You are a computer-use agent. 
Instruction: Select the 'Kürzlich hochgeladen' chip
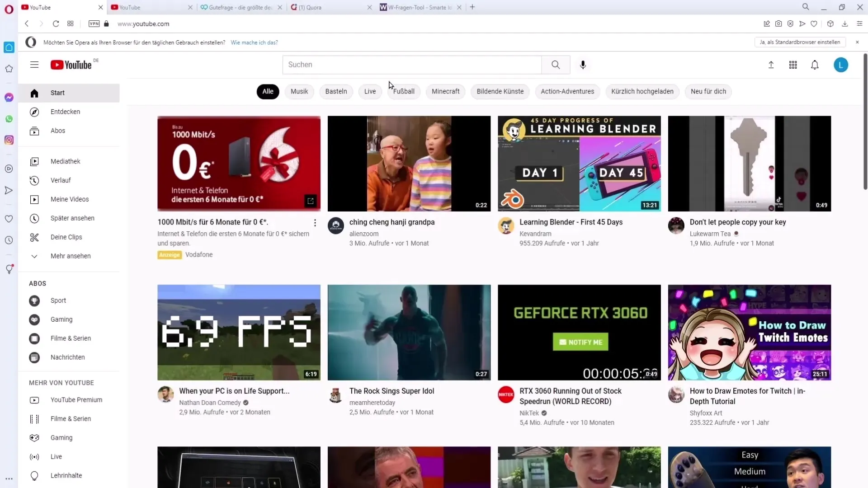642,91
